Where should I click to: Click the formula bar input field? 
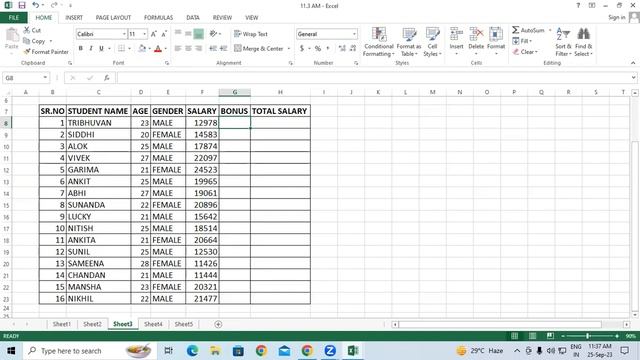coord(373,78)
